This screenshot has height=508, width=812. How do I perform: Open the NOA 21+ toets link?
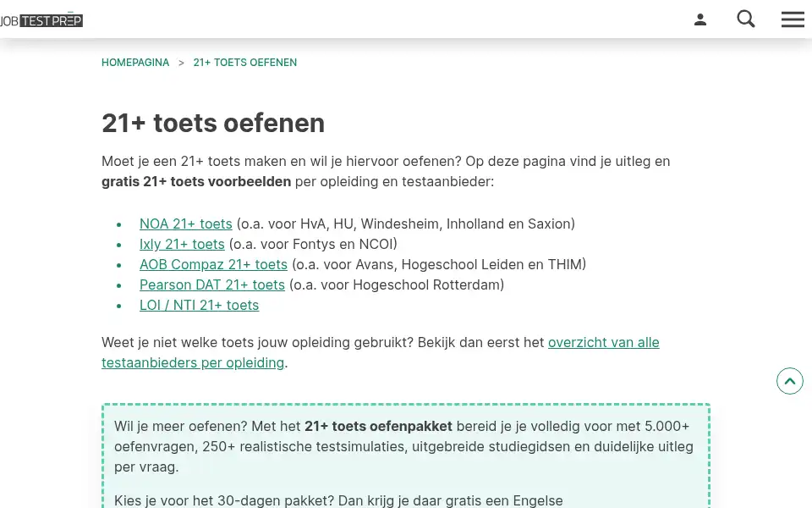click(186, 224)
